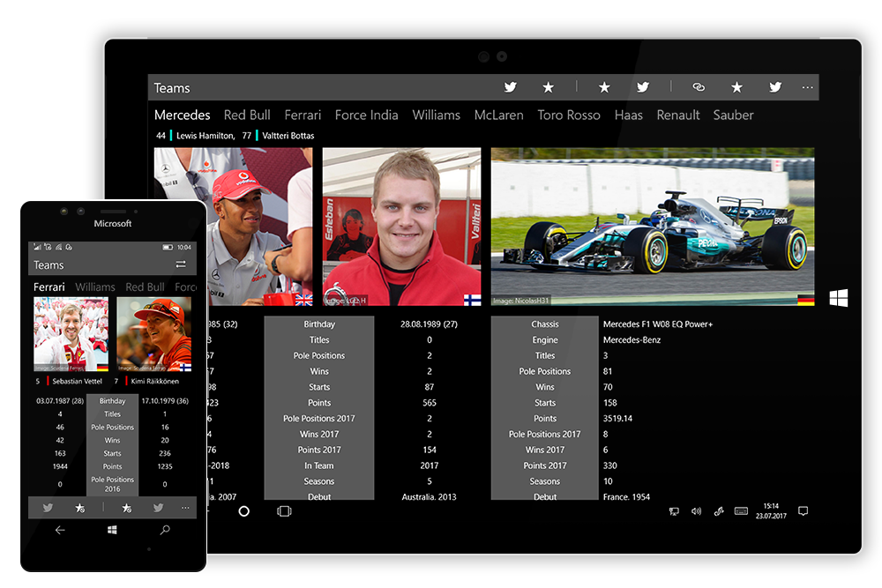Image resolution: width=882 pixels, height=588 pixels.
Task: Click the team points value "3519.14"
Action: tap(617, 418)
